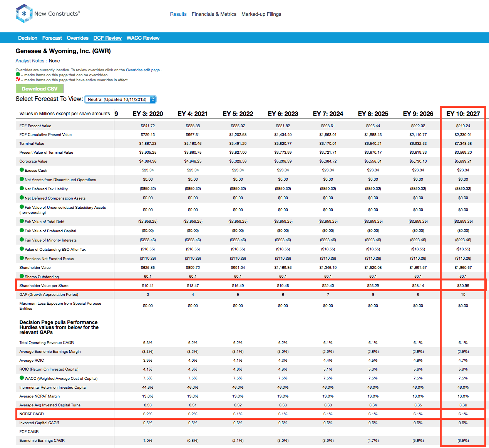Click the Genesee & Wyoming, Inc. (GWR) heading
This screenshot has height=448, width=489.
tap(63, 51)
